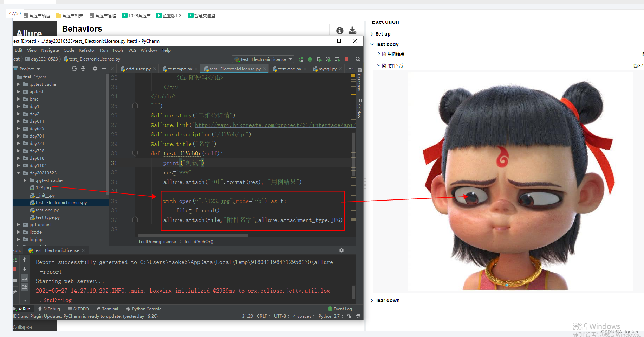
Task: Click the locate file target icon
Action: [74, 69]
